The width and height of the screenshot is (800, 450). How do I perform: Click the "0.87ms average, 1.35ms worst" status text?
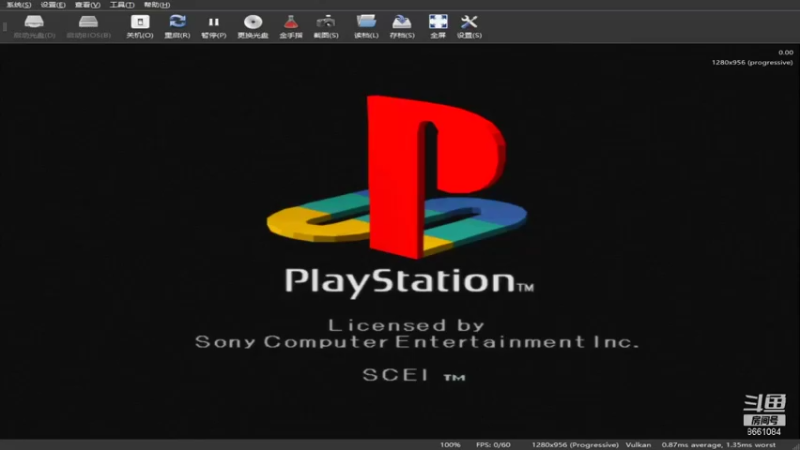(x=718, y=445)
